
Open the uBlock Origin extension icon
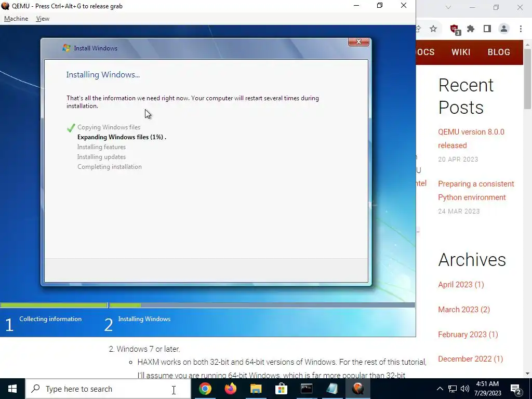click(x=455, y=30)
